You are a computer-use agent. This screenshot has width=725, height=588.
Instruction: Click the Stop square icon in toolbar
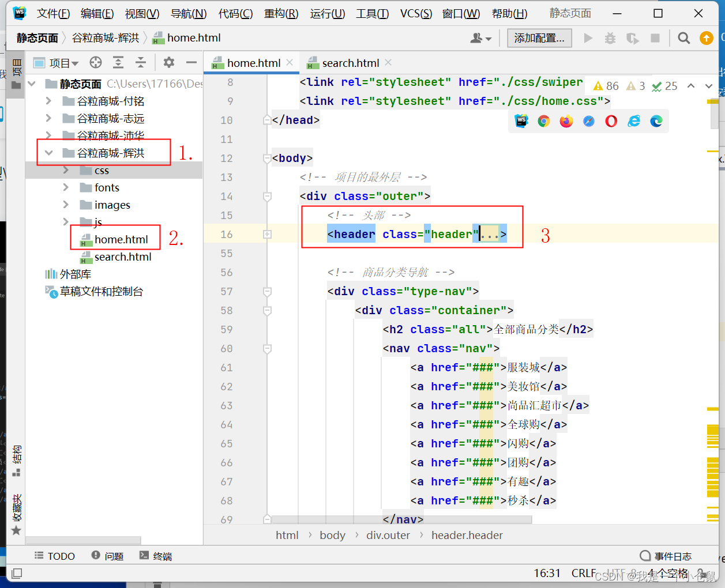coord(655,38)
